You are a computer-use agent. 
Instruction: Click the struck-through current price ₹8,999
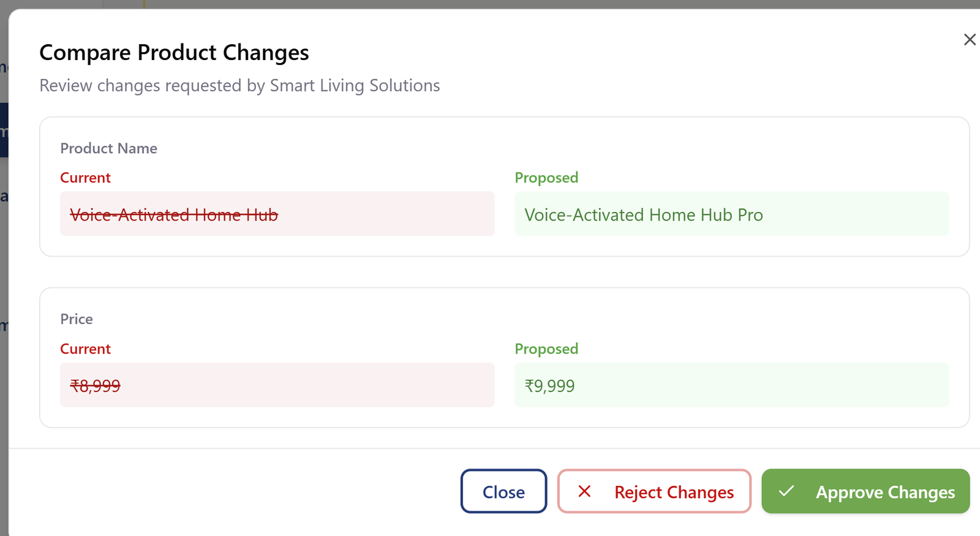click(x=96, y=386)
